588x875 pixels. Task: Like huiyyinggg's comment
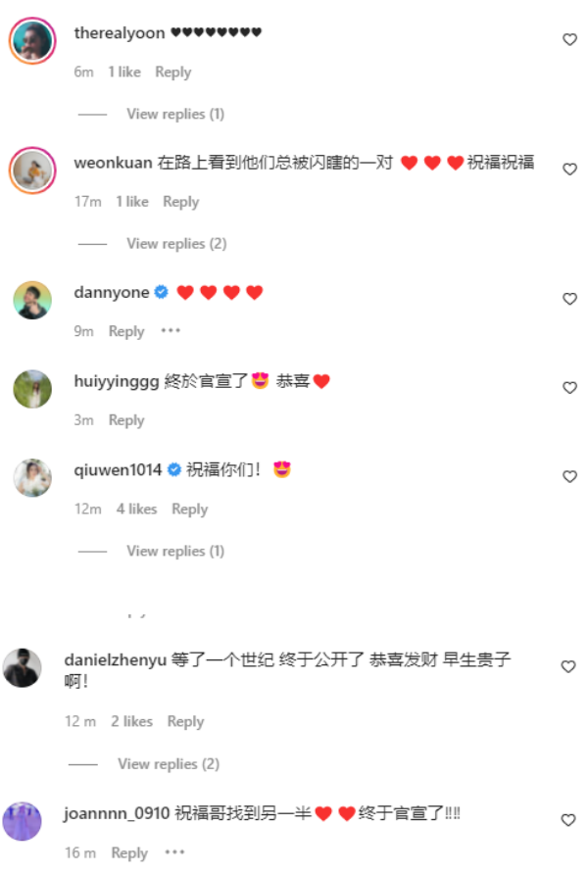[x=569, y=387]
